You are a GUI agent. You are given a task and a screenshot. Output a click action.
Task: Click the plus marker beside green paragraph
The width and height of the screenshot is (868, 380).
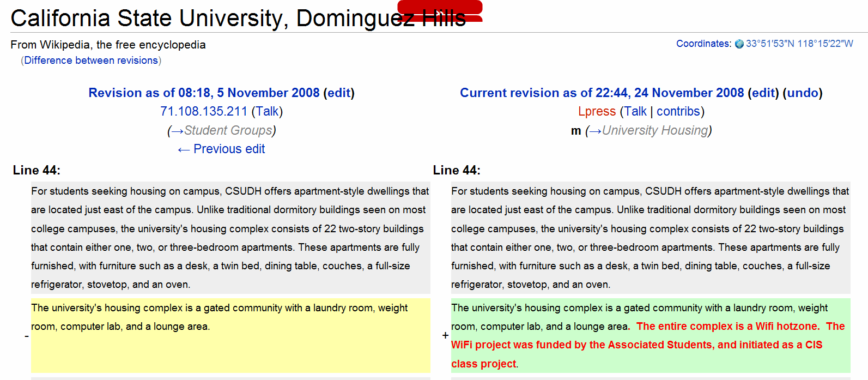(x=446, y=335)
